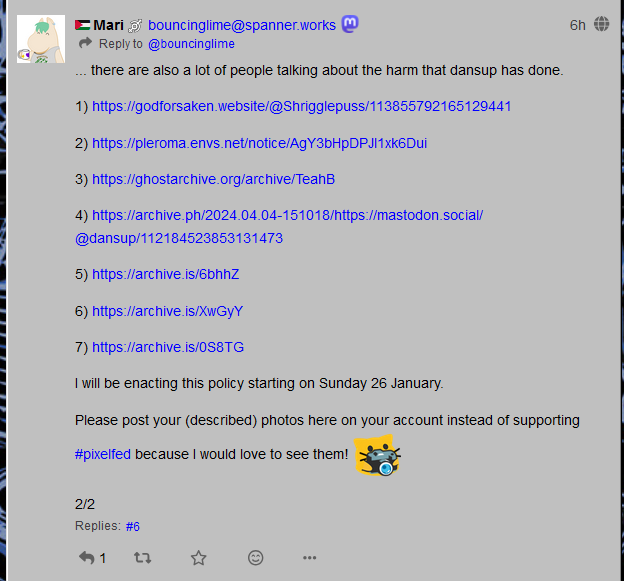Open the godforsaken.website Shrigglepuss link
The image size is (624, 581).
tap(302, 106)
